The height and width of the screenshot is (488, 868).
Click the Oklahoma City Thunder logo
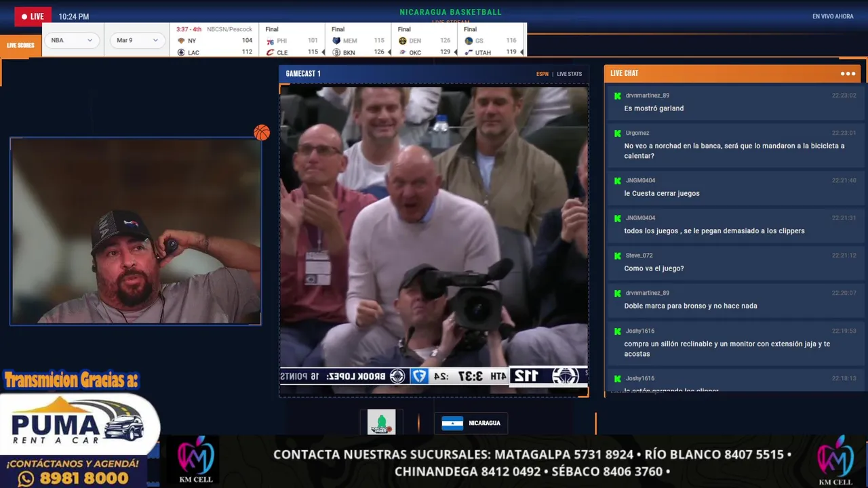(402, 52)
